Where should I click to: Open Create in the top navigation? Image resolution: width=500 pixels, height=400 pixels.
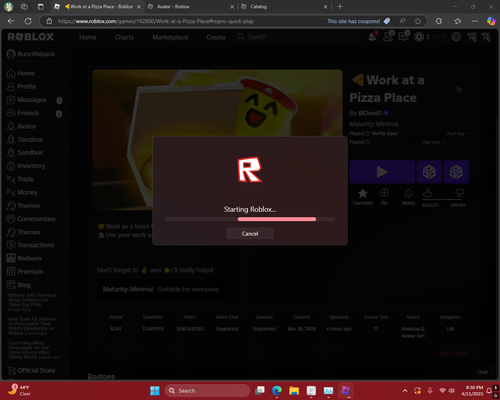pos(216,37)
